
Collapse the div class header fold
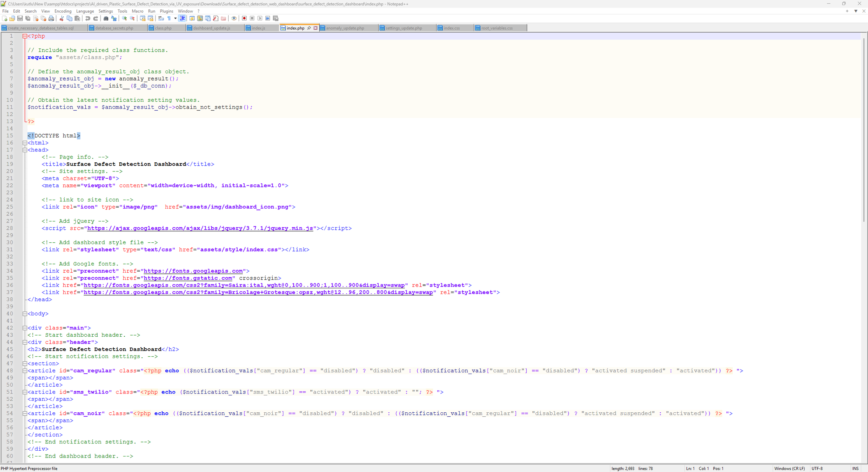(x=25, y=342)
